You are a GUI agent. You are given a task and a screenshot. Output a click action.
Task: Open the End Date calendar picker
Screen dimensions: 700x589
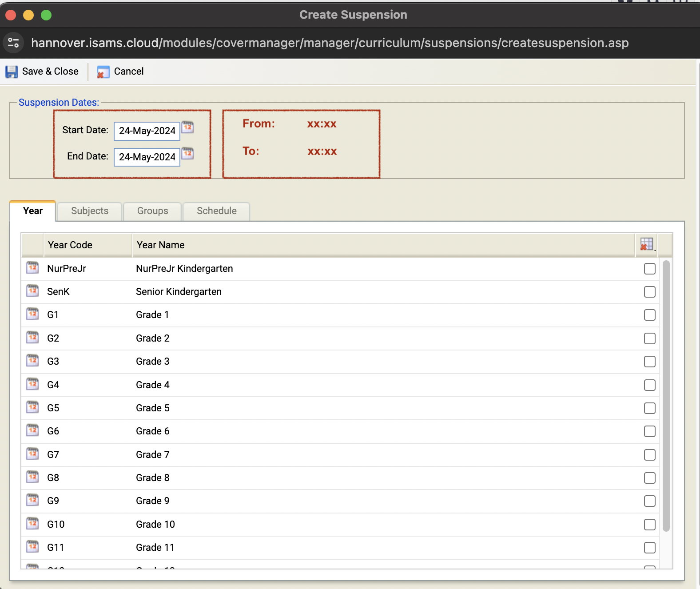pos(188,154)
